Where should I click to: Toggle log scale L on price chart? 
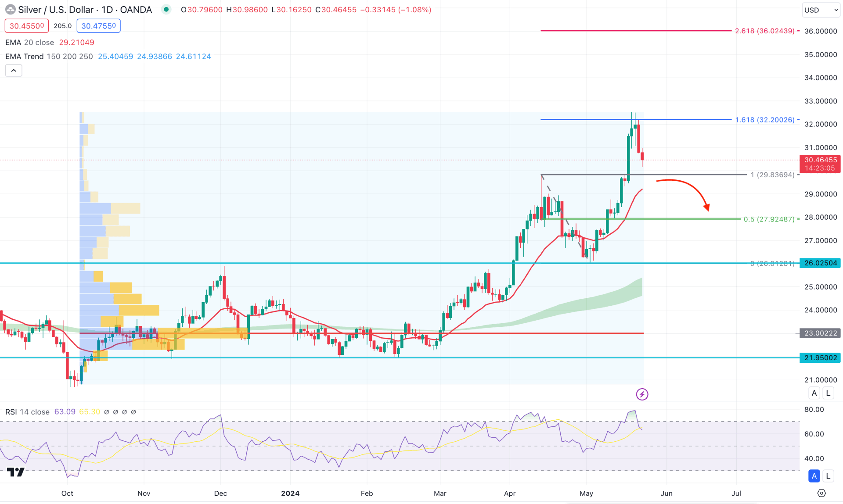828,393
